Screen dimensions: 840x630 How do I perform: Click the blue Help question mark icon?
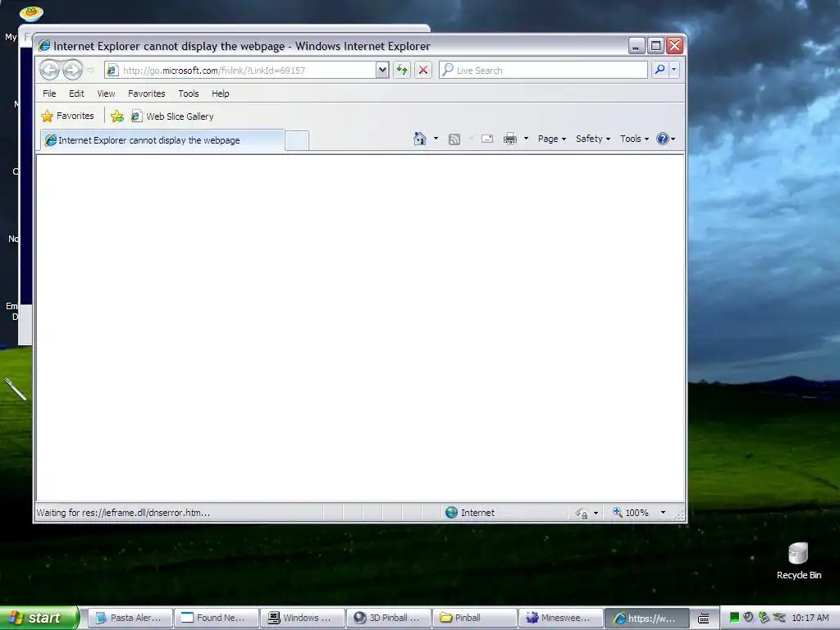coord(663,139)
